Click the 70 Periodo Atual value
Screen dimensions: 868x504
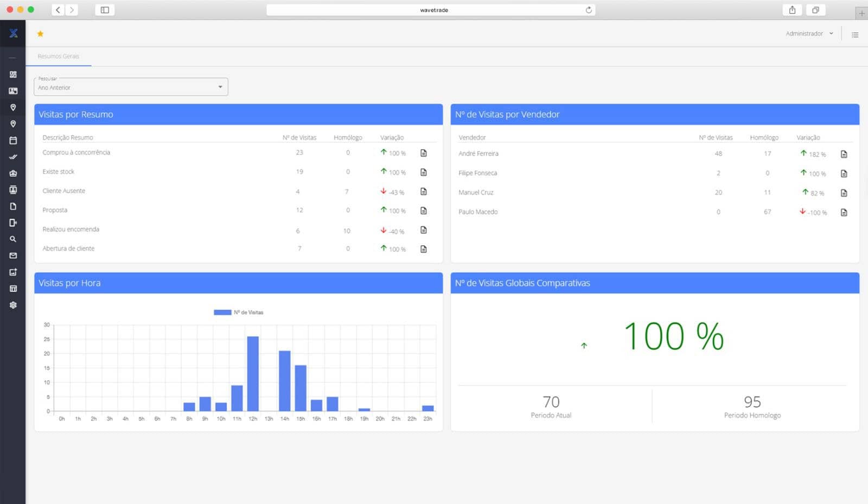tap(551, 402)
